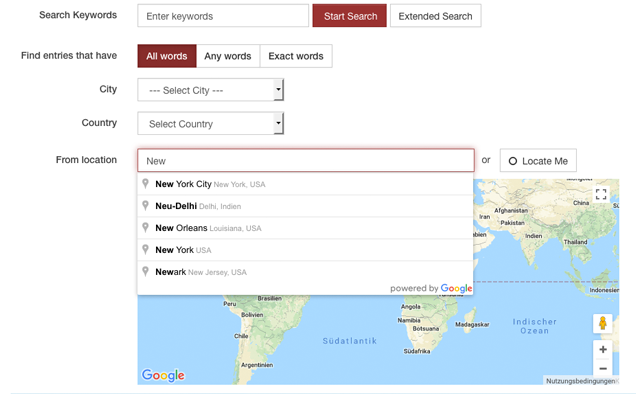Click Madagaskar on the map
The height and width of the screenshot is (394, 636).
click(x=472, y=324)
